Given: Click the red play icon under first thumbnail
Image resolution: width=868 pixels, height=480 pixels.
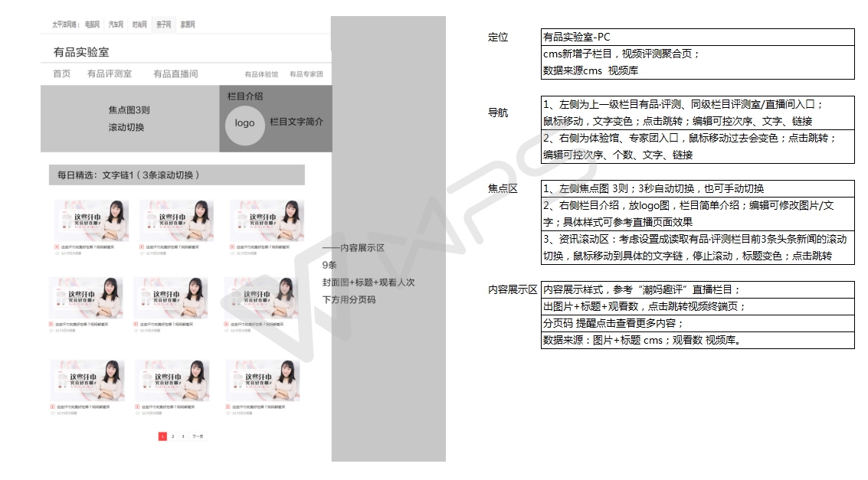Looking at the screenshot, I should 57,247.
